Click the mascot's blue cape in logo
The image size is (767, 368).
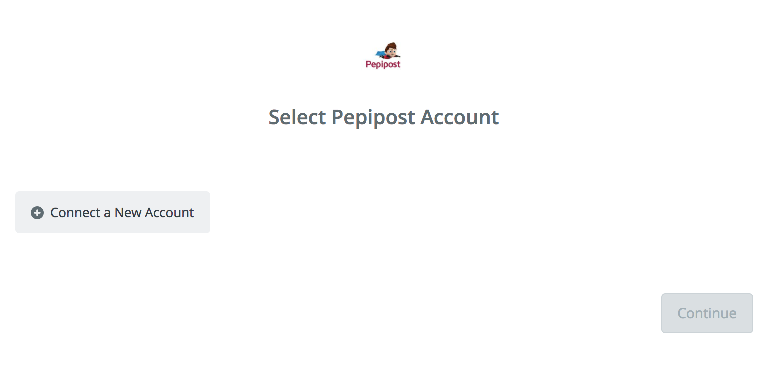pos(380,53)
